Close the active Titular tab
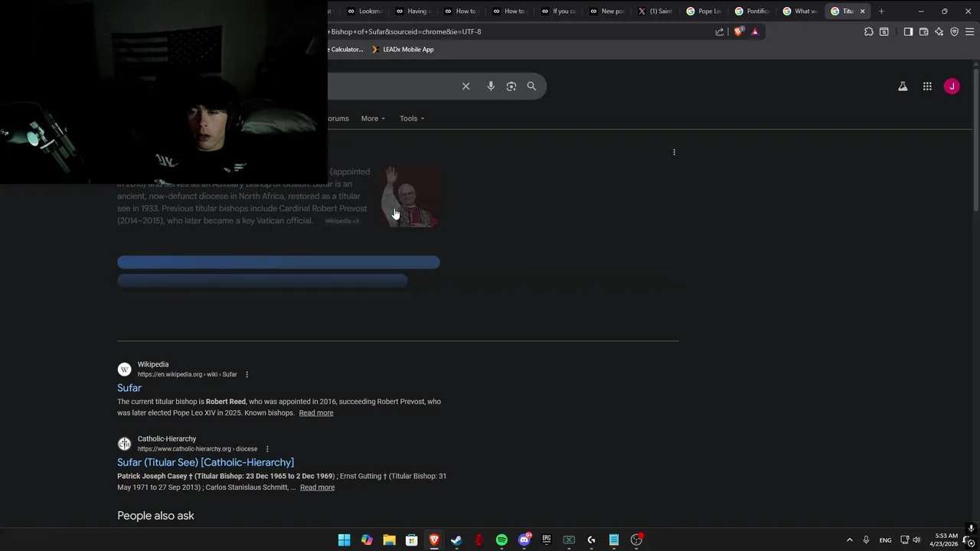This screenshot has width=980, height=551. pos(862,11)
